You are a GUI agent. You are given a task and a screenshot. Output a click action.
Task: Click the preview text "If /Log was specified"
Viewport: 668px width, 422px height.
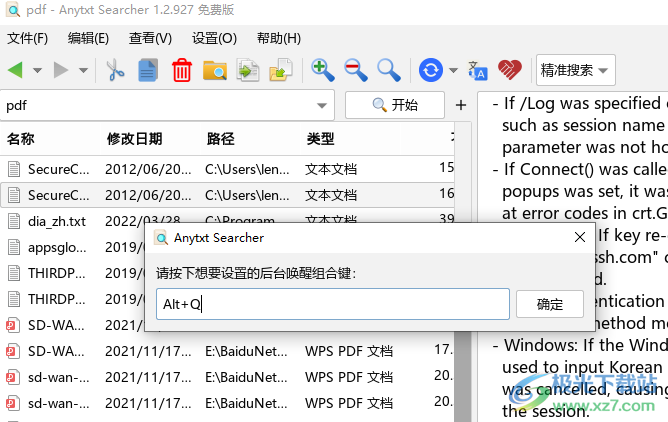(582, 103)
